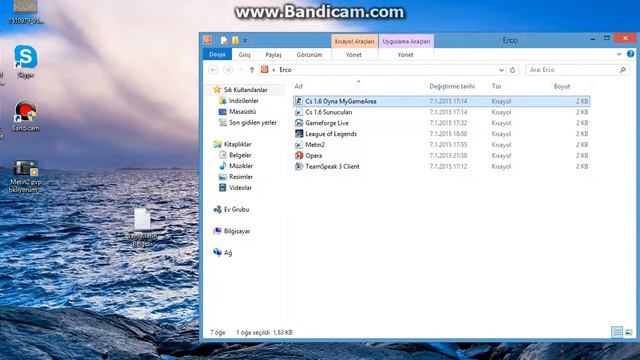Go forward with the Explorer forward arrow
The image size is (640, 360).
228,70
